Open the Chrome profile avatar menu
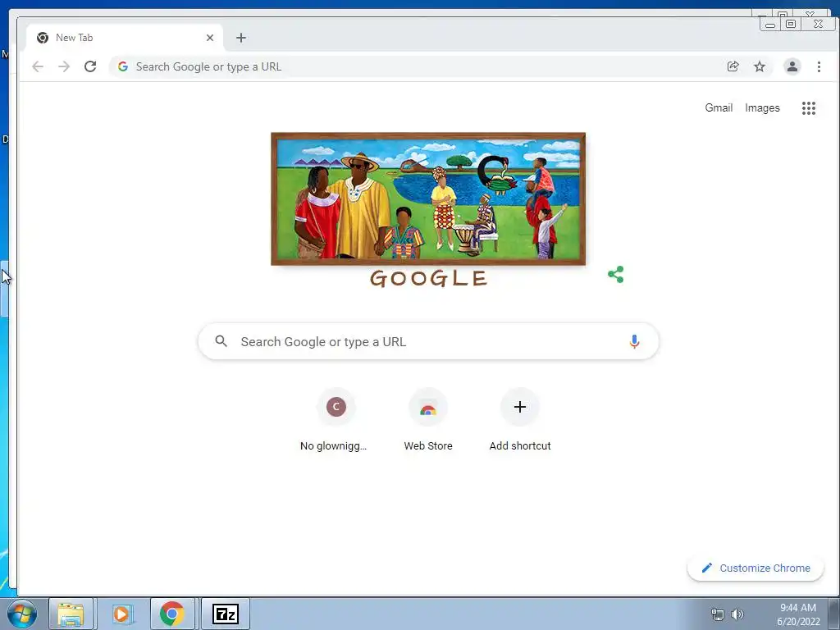840x630 pixels. point(792,66)
